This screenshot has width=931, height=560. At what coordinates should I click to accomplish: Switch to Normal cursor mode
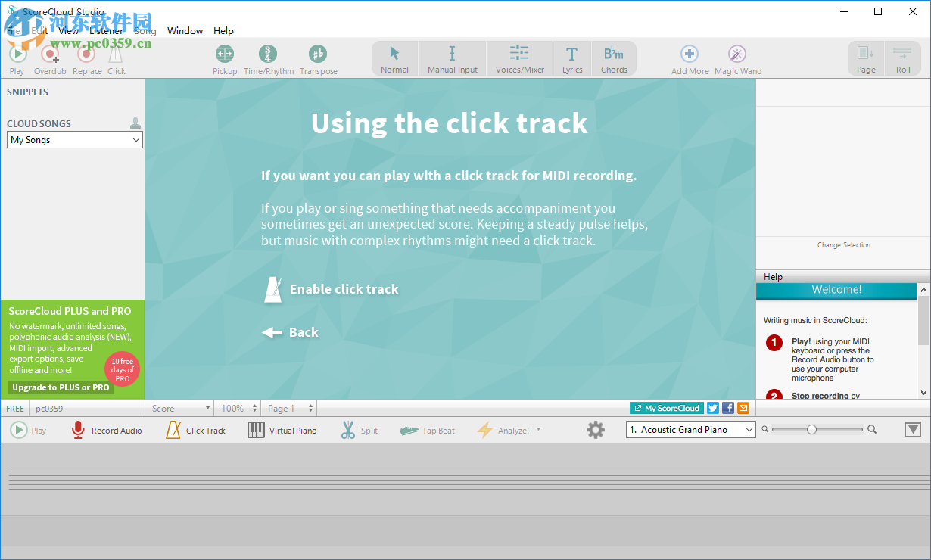click(x=394, y=59)
